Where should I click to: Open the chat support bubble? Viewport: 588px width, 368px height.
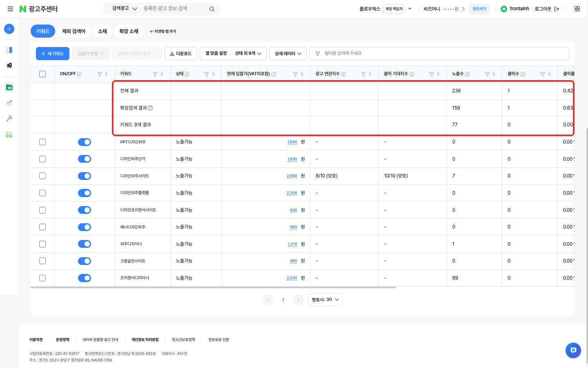tap(573, 350)
